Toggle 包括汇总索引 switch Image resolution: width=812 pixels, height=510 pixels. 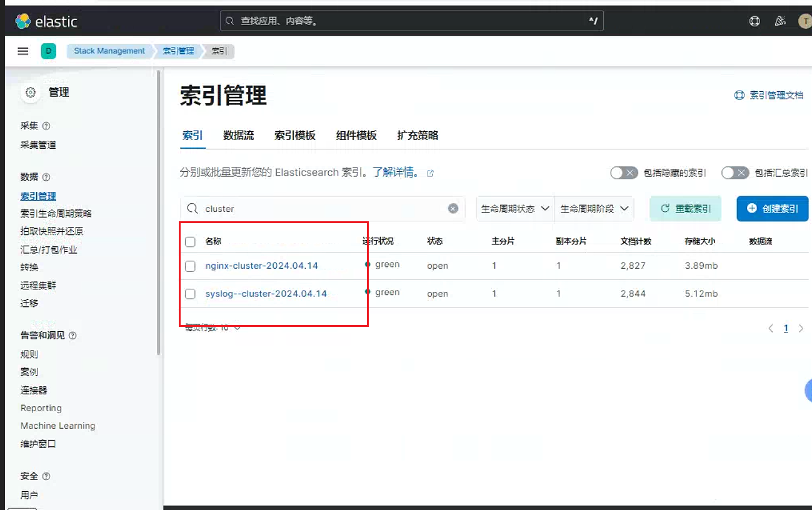[x=734, y=172]
